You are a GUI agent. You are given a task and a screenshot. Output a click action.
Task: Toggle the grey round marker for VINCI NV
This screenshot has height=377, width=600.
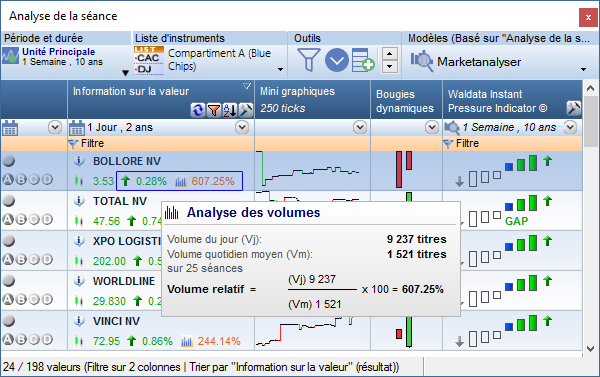coord(8,320)
